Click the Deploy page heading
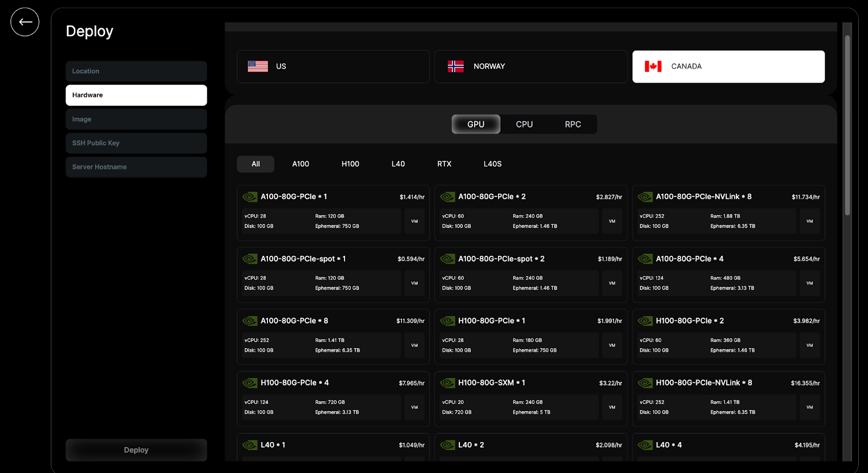Screen dimensions: 868x473 (90, 31)
